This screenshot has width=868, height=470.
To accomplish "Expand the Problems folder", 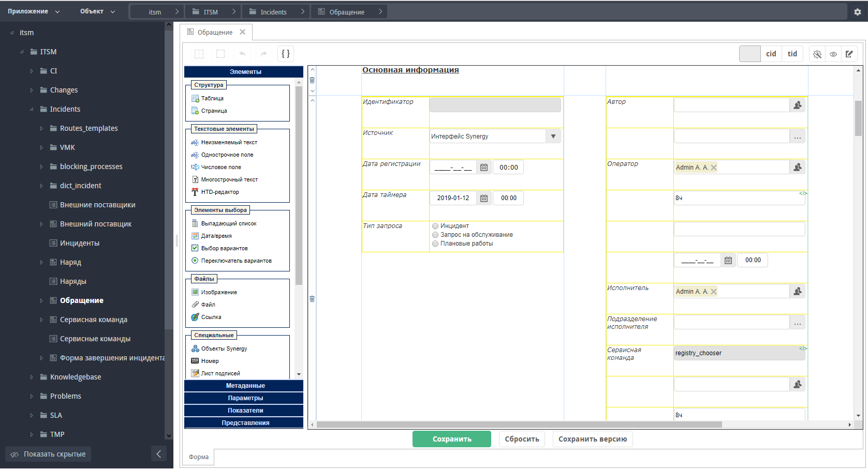I will [32, 396].
